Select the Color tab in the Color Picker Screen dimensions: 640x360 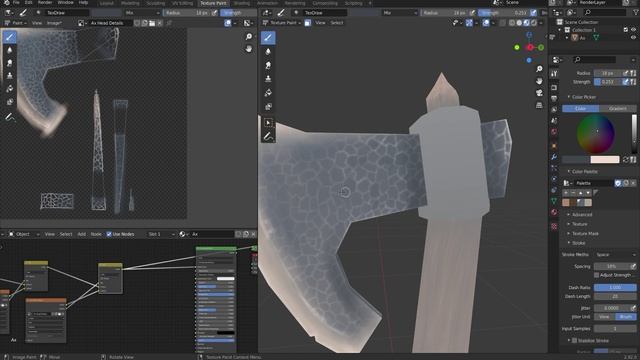(580, 109)
